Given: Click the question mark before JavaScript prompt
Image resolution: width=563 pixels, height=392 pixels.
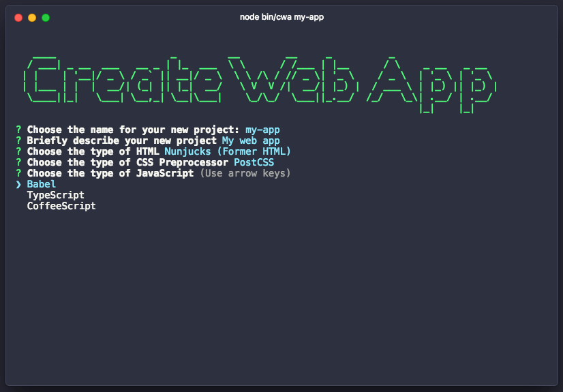Looking at the screenshot, I should click(x=18, y=173).
